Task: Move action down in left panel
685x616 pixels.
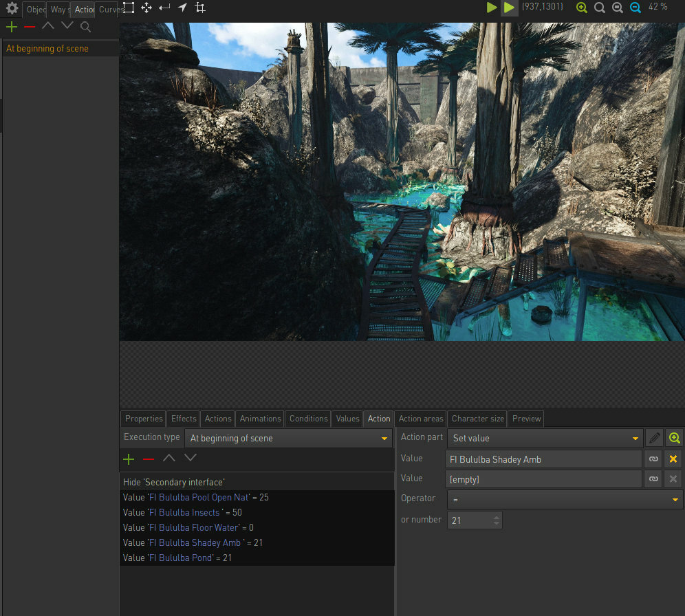Action: pos(67,26)
